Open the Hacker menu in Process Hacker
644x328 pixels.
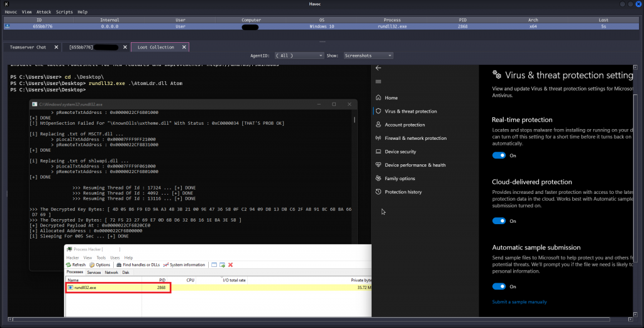coord(73,257)
